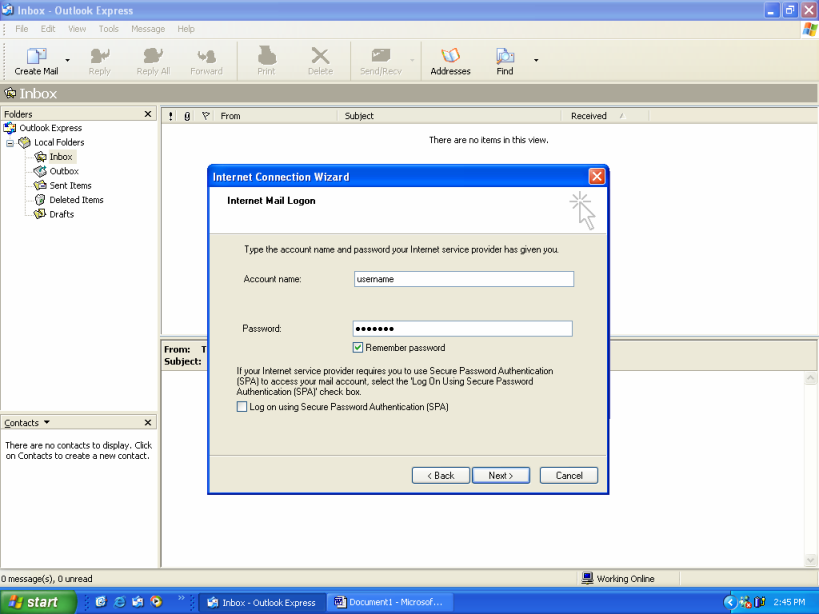
Task: Click the Account name input field
Action: pos(463,279)
